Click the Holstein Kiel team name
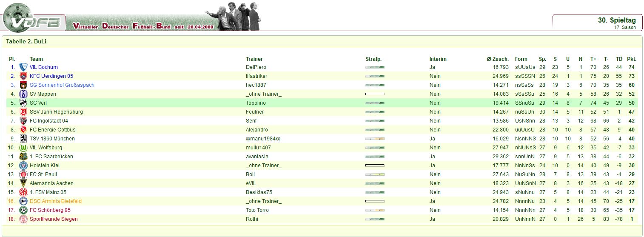Screen dimensions: 644x237 45,166
